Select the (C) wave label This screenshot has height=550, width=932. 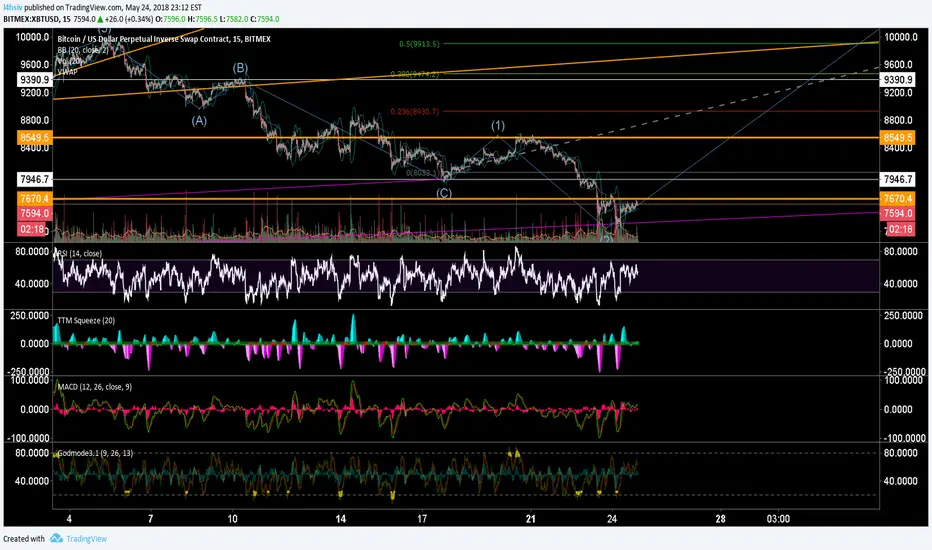click(x=444, y=193)
